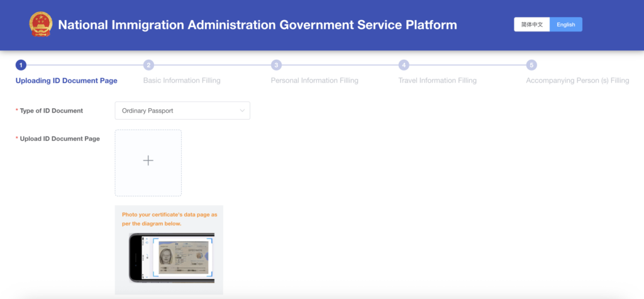Click the platform title heading
The image size is (644, 299).
click(257, 25)
